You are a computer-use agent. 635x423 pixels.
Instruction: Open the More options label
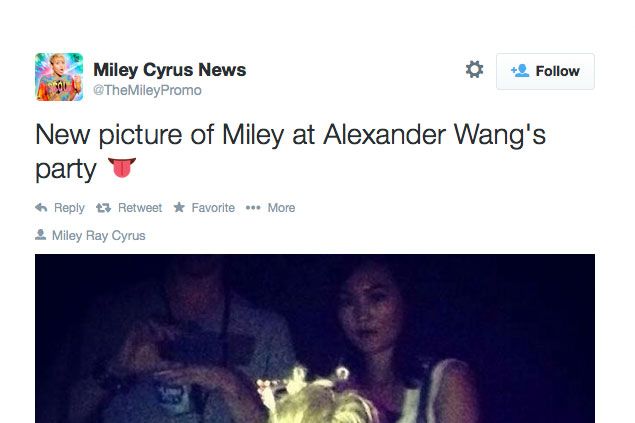pos(281,208)
